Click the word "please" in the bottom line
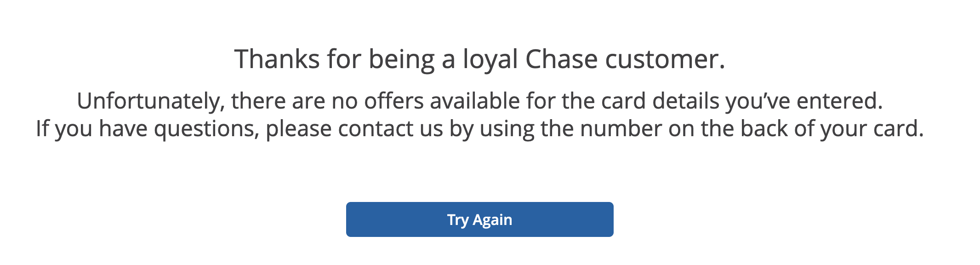 coord(298,129)
